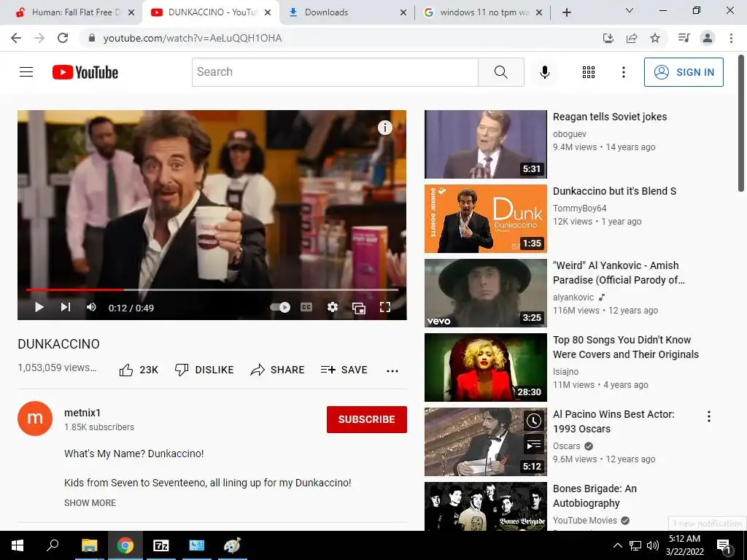The height and width of the screenshot is (560, 747).
Task: Dislike the DUNKACCINO video
Action: pos(204,370)
